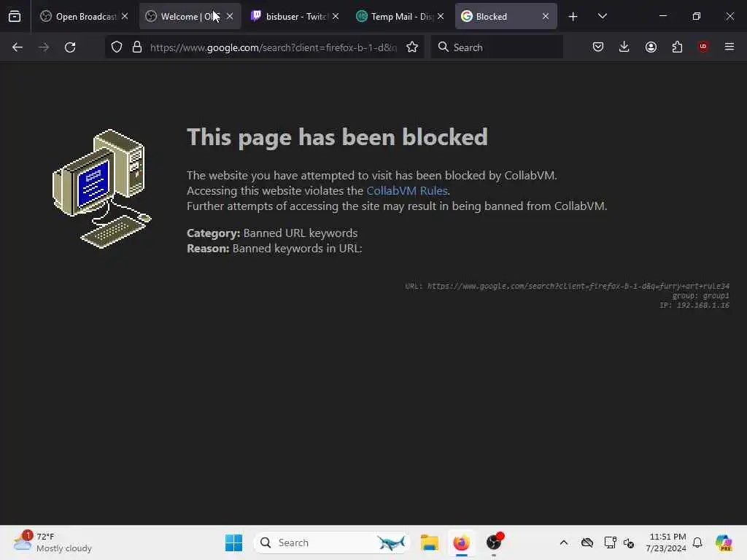Open a new tab with plus button

tap(573, 17)
